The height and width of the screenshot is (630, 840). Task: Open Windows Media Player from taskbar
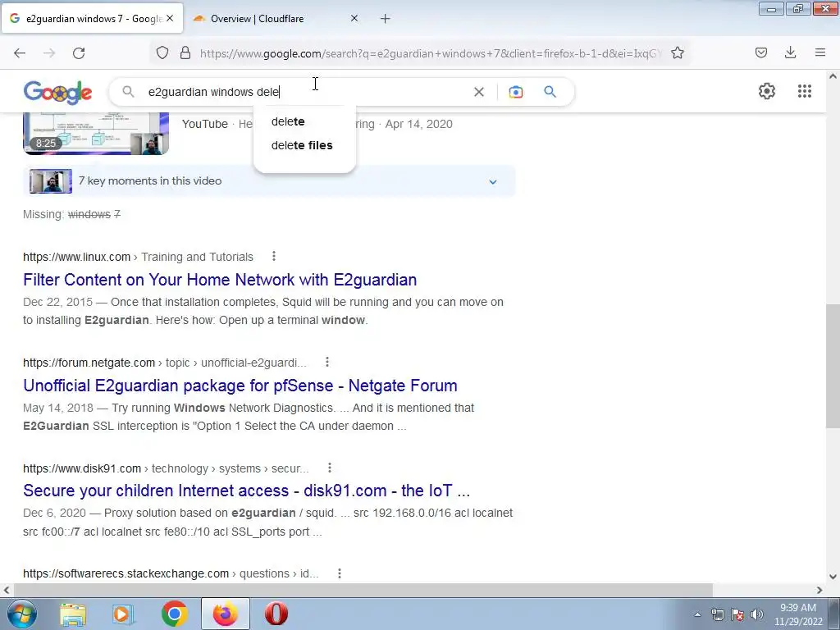pyautogui.click(x=123, y=614)
